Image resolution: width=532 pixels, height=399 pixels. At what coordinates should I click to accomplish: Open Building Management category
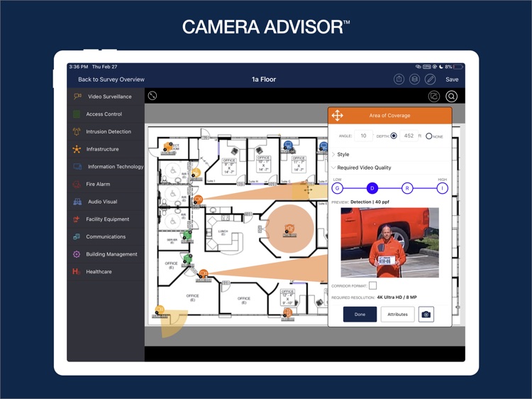[106, 254]
